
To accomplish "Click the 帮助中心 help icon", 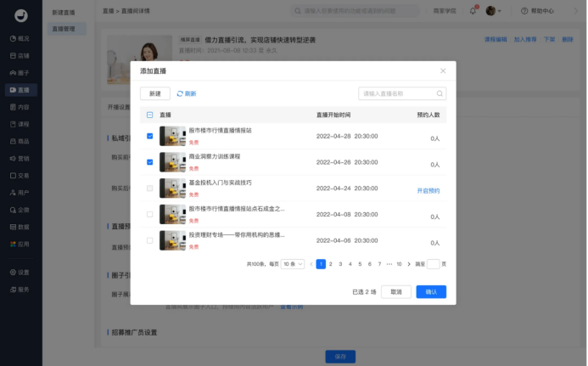I will [524, 11].
